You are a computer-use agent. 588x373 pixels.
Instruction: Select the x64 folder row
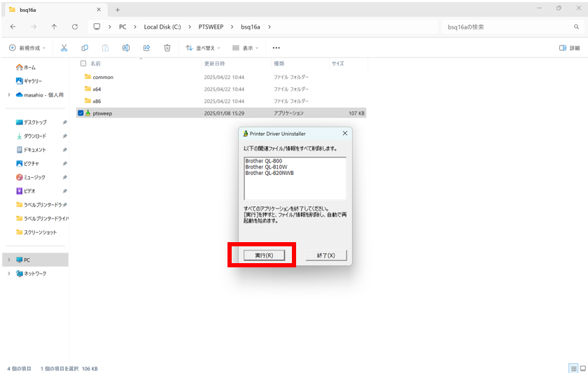click(x=221, y=89)
